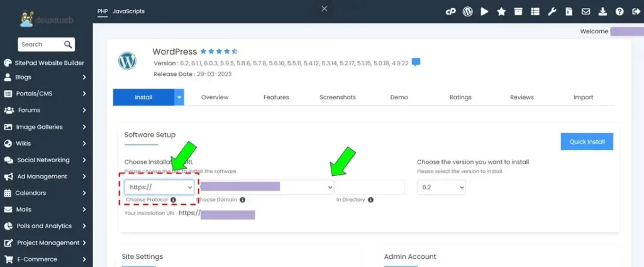Click the WordPress logo beside the title
644x267 pixels.
pos(127,61)
